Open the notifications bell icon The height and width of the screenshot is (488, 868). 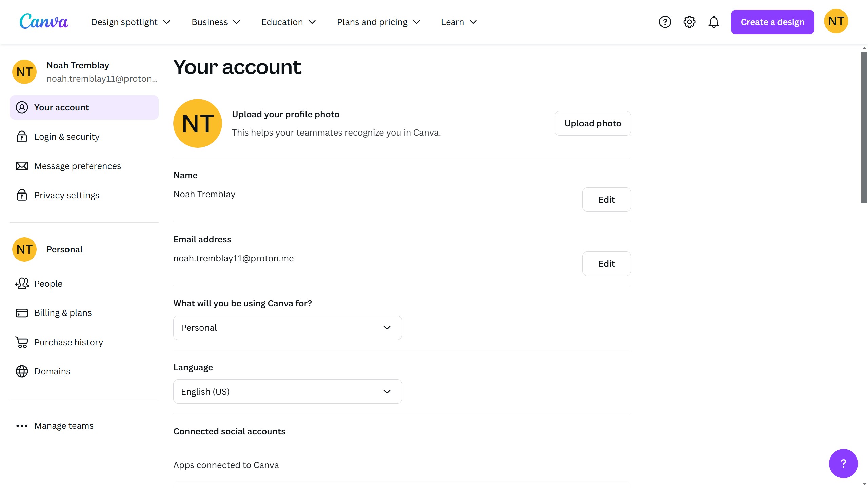[x=713, y=22]
